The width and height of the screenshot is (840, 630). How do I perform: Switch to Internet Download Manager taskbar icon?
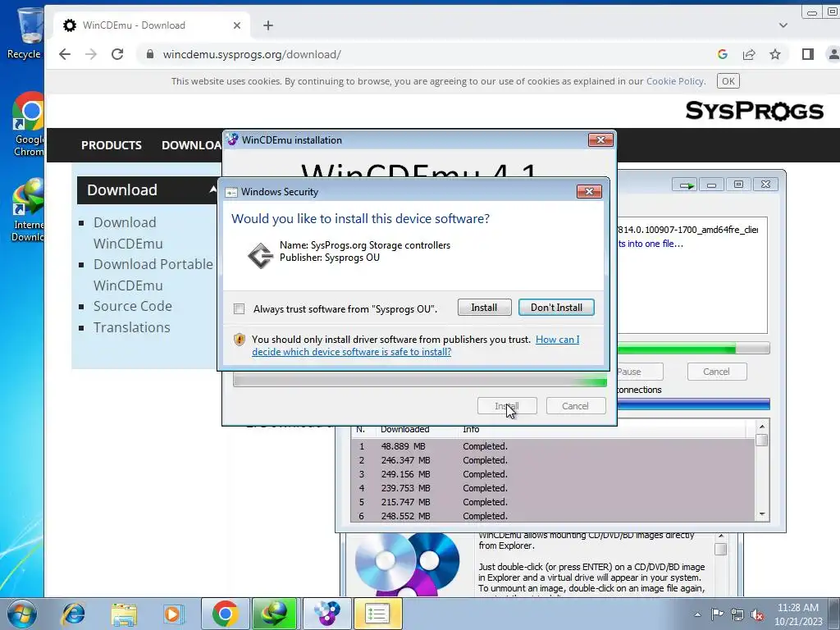[x=276, y=614]
